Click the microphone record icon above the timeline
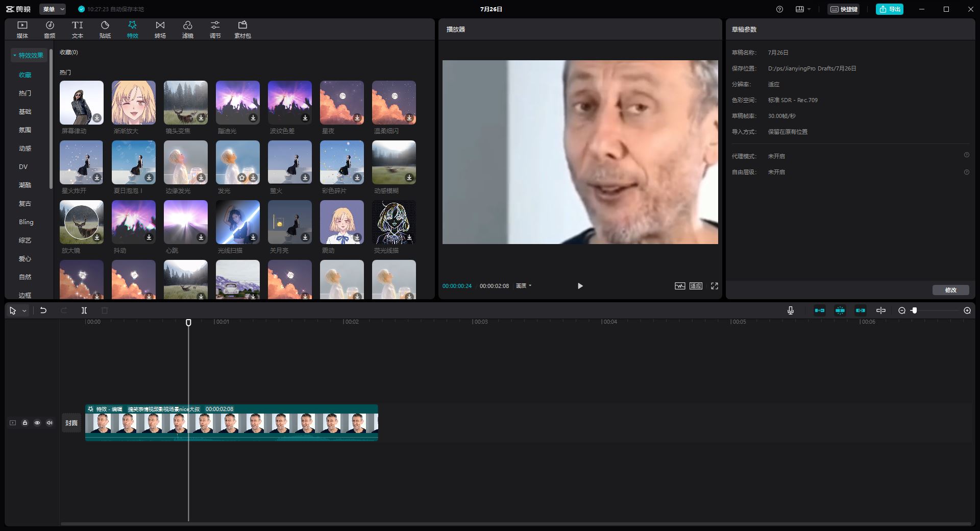The height and width of the screenshot is (531, 980). 791,310
